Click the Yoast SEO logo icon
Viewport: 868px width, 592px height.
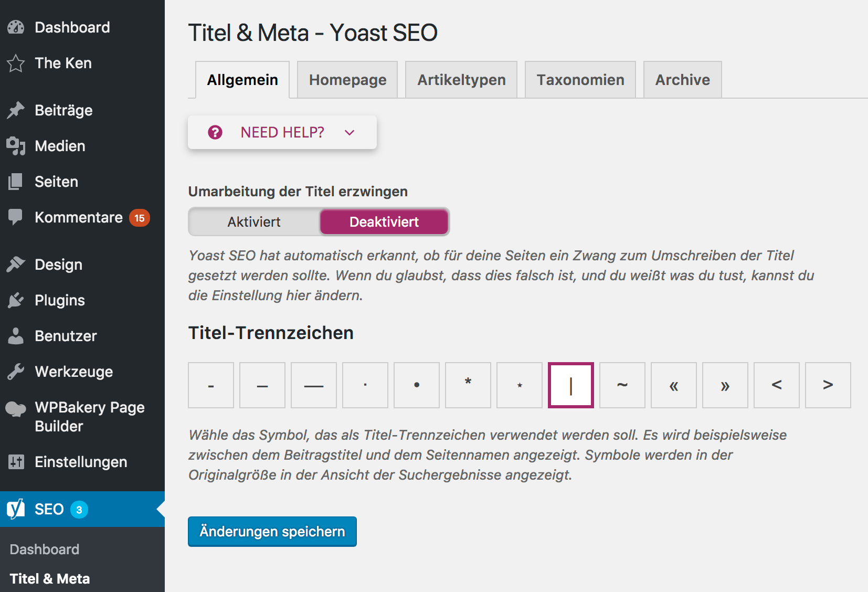coord(16,509)
